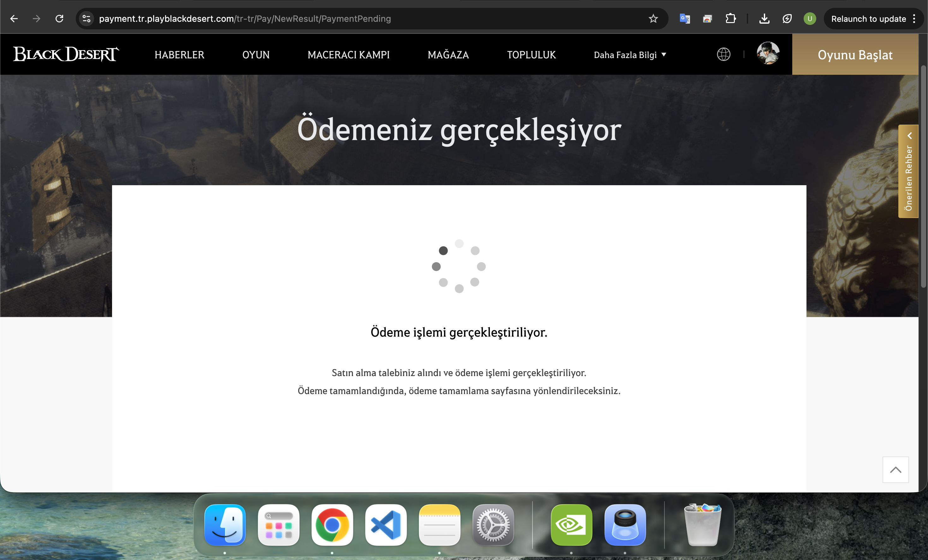Image resolution: width=928 pixels, height=560 pixels.
Task: Open Finder from the Dock
Action: click(x=225, y=525)
